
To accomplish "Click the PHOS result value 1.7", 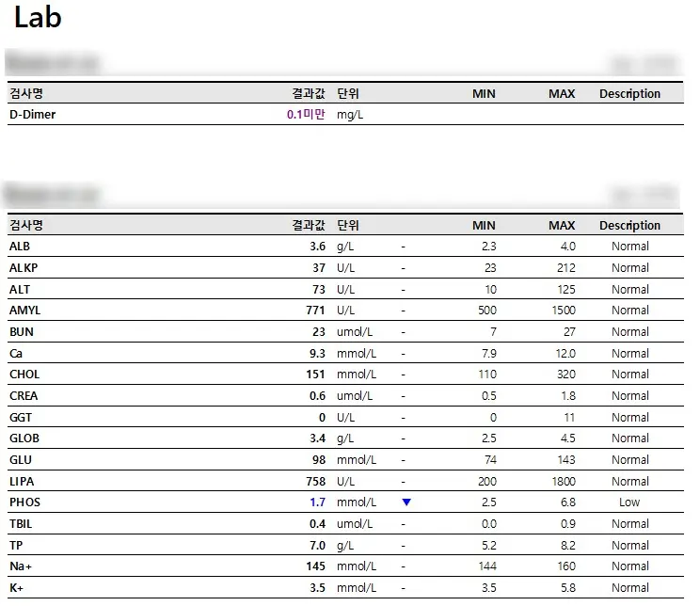I will pyautogui.click(x=317, y=502).
